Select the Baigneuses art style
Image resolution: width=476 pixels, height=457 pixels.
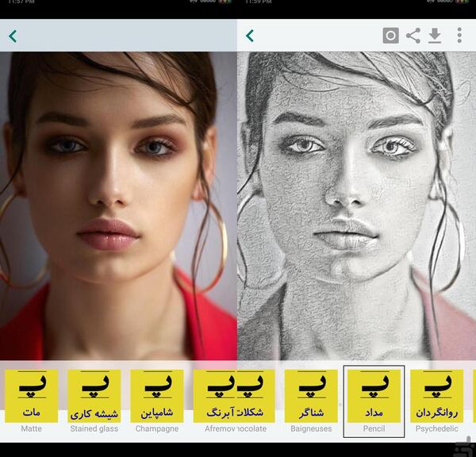[x=311, y=396]
